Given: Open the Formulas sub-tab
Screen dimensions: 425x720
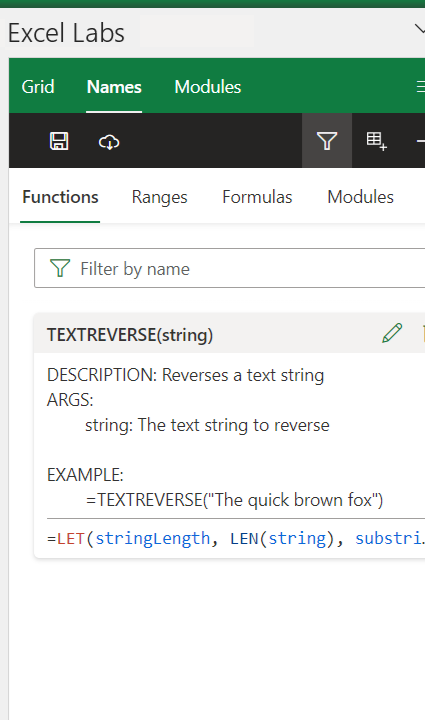Looking at the screenshot, I should click(x=257, y=197).
